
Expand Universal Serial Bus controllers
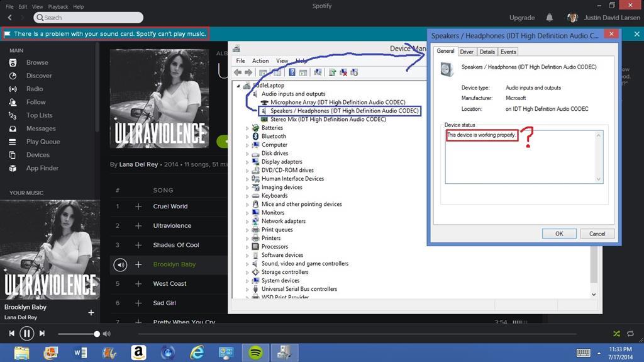pos(247,289)
